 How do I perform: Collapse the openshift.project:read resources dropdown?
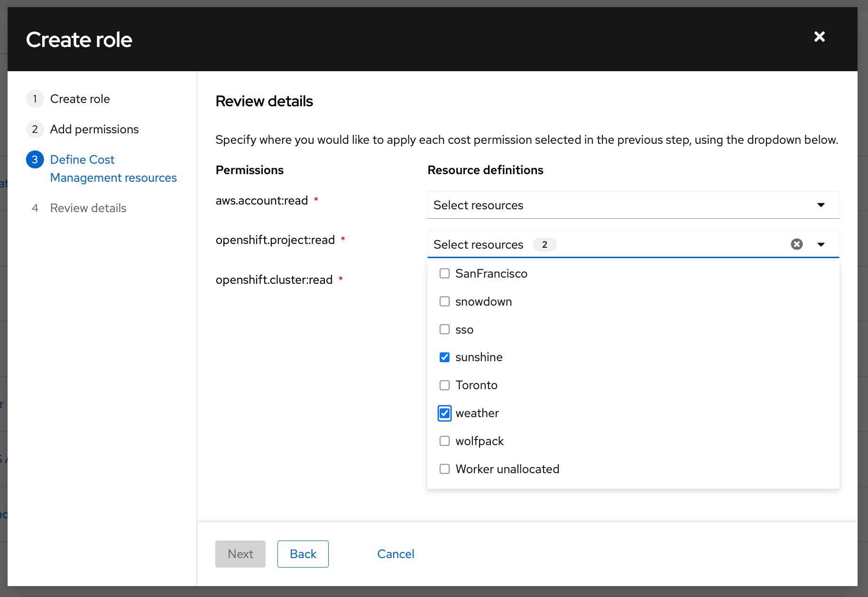tap(821, 244)
